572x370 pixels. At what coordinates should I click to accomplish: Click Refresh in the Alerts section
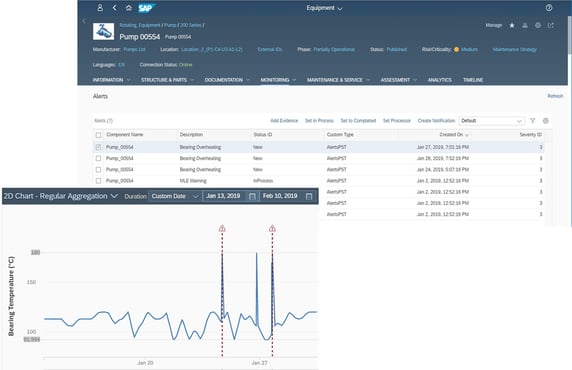tap(555, 96)
